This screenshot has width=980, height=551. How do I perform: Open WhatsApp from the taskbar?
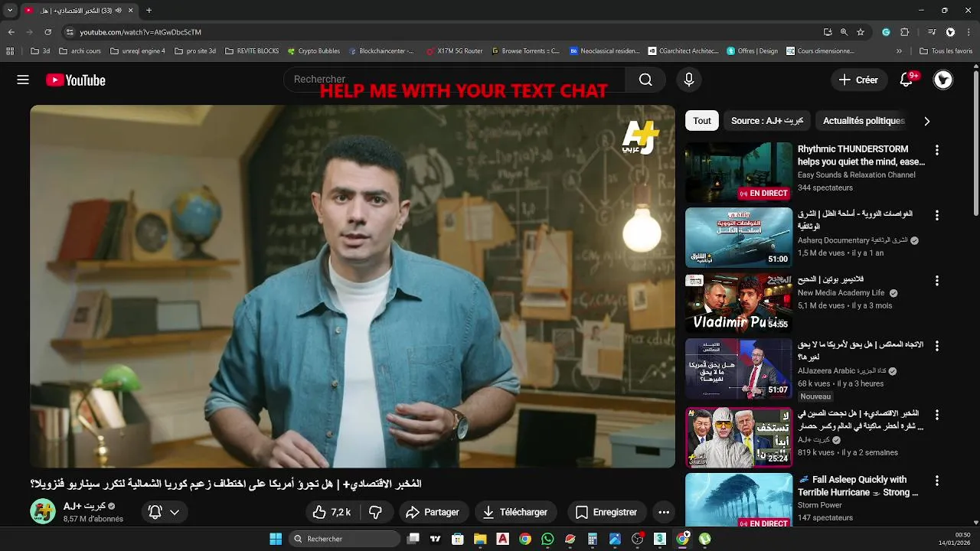[547, 539]
